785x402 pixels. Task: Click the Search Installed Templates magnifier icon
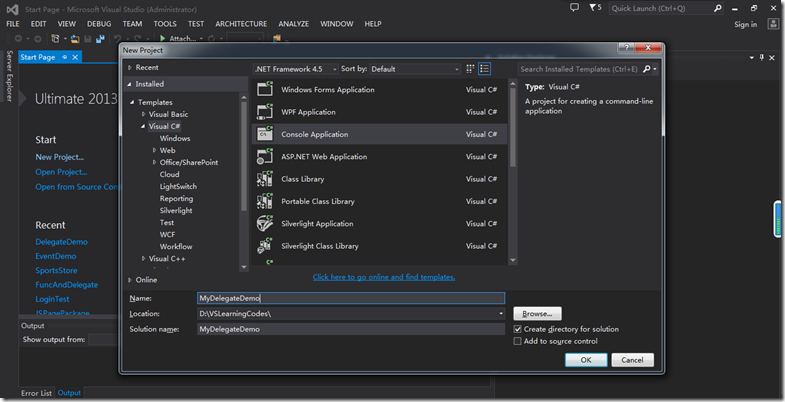coord(646,69)
